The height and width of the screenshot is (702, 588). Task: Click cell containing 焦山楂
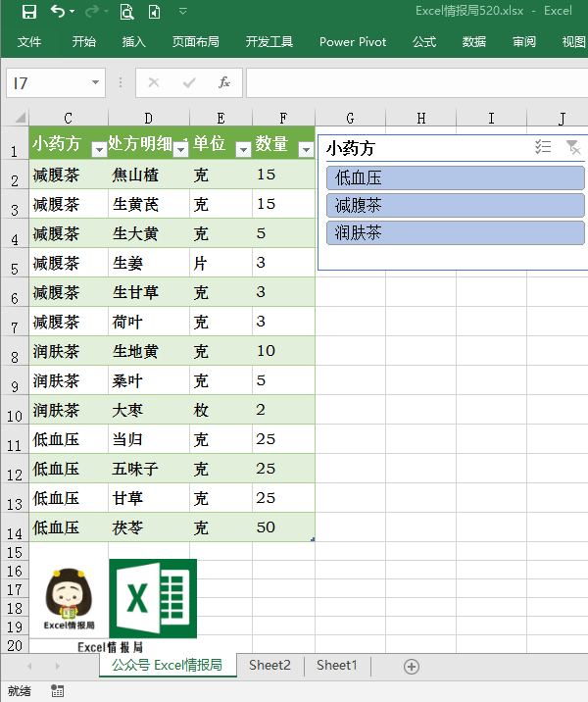tap(149, 175)
